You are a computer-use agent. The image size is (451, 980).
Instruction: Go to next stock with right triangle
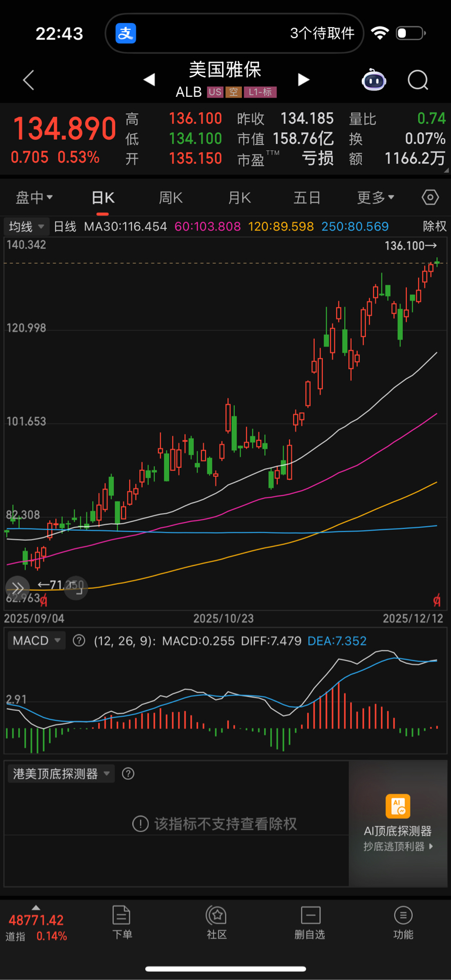pyautogui.click(x=303, y=79)
